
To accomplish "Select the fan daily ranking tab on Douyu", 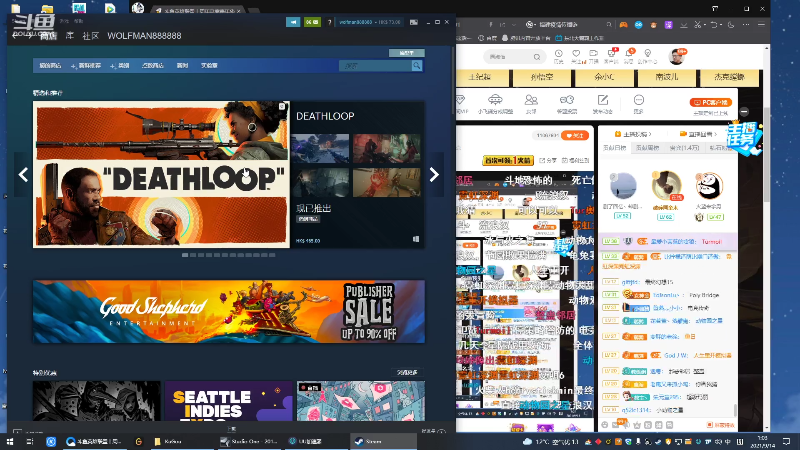I will 614,148.
